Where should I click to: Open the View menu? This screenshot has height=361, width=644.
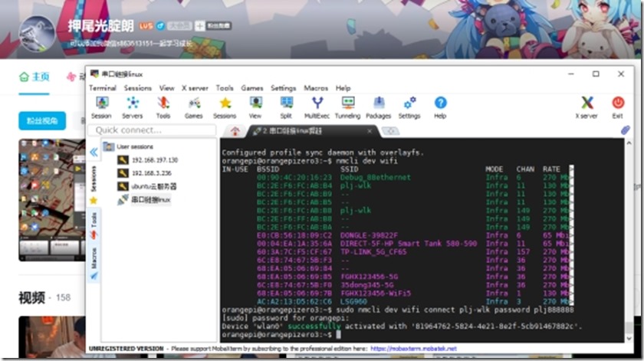[167, 88]
